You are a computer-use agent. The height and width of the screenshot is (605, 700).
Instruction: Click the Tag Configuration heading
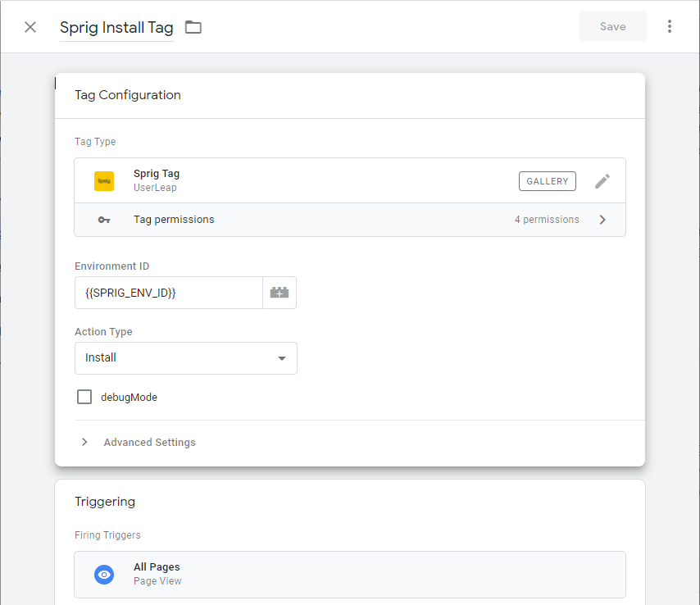128,95
